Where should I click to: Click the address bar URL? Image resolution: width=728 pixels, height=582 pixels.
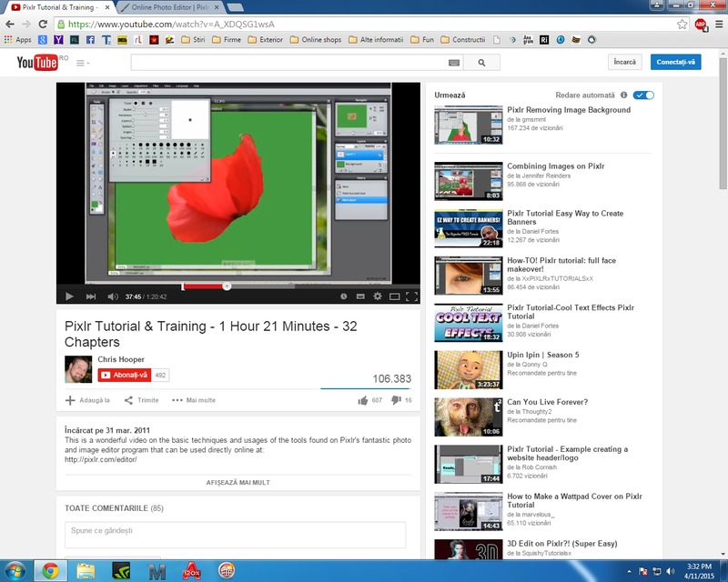click(172, 25)
